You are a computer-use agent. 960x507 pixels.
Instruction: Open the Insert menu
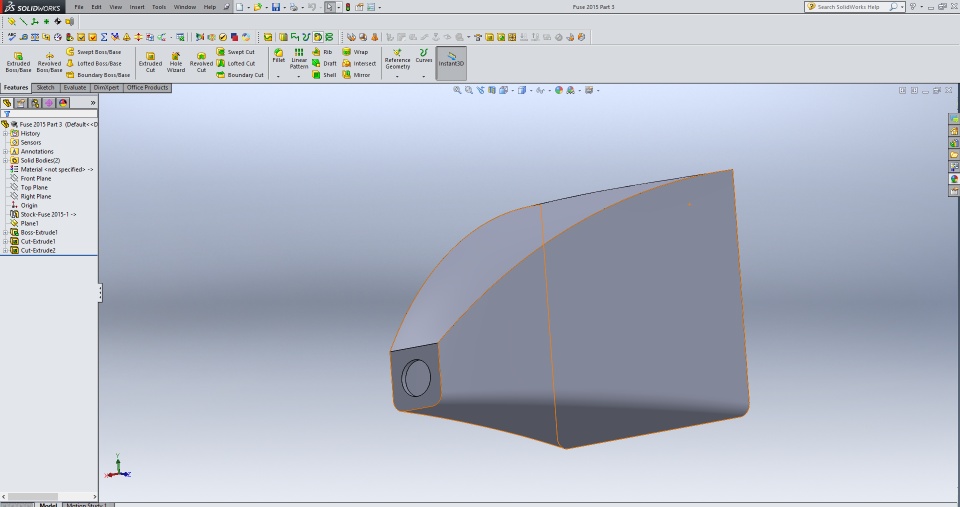[137, 7]
